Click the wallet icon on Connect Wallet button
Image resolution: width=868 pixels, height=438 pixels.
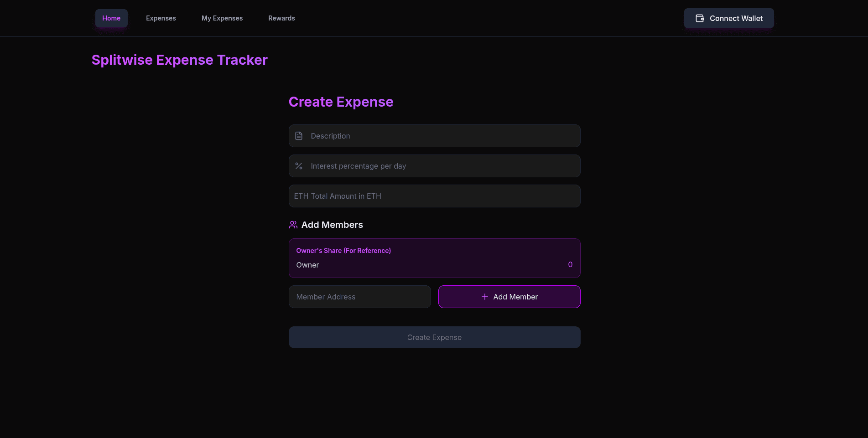(x=699, y=18)
